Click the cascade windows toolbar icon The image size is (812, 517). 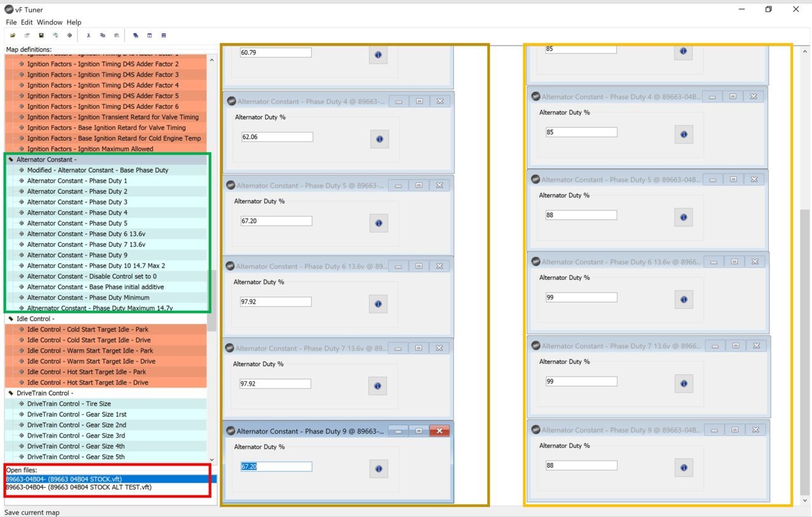[x=135, y=36]
